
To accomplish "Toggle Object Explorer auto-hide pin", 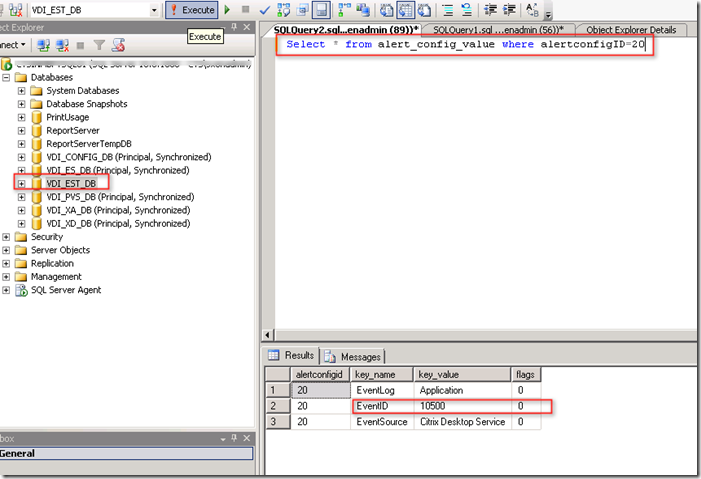I will click(x=234, y=27).
